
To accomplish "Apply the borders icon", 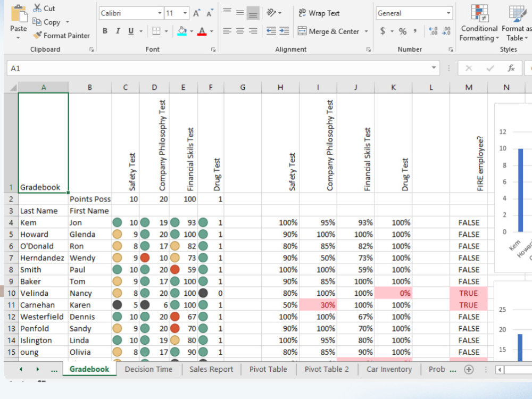I will 156,31.
